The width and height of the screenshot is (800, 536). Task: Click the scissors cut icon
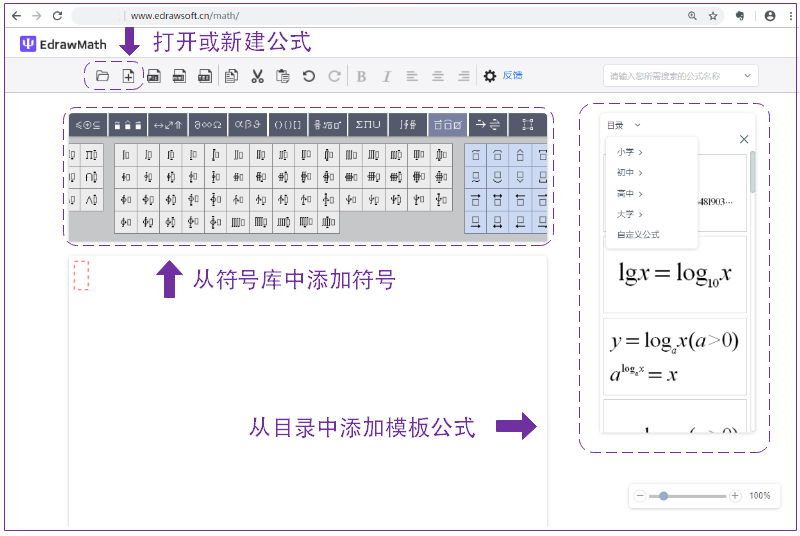tap(257, 76)
